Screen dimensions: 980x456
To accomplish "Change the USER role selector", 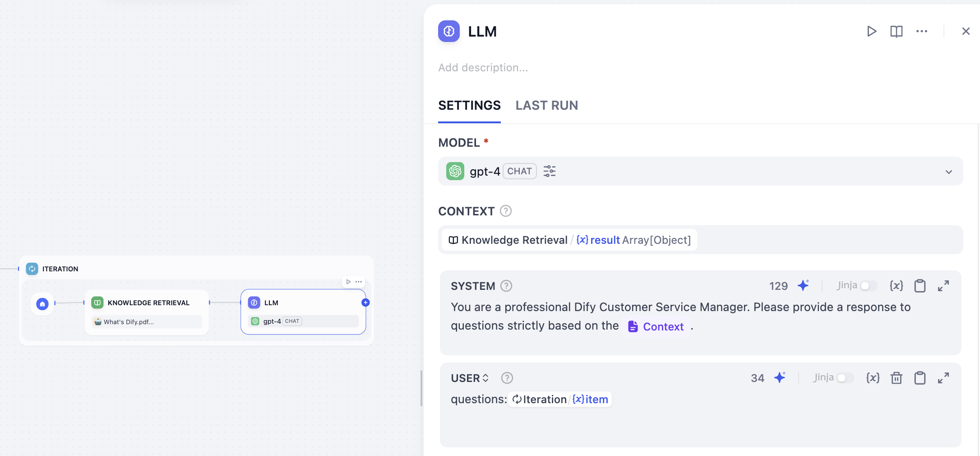I will (470, 378).
